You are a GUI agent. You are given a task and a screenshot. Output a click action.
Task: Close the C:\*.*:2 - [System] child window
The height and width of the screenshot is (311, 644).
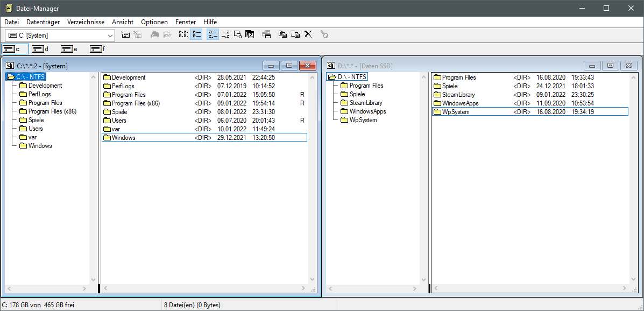pos(308,66)
